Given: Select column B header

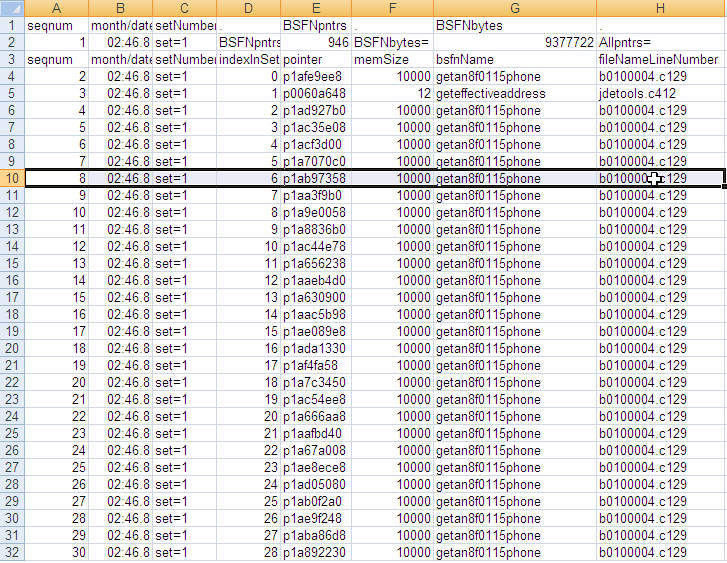Looking at the screenshot, I should coord(121,8).
